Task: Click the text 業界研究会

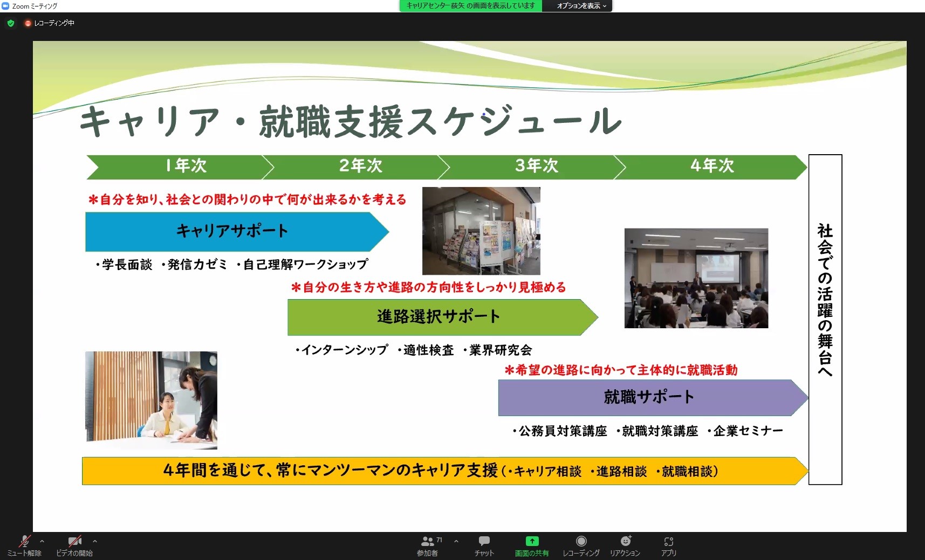Action: pos(501,350)
